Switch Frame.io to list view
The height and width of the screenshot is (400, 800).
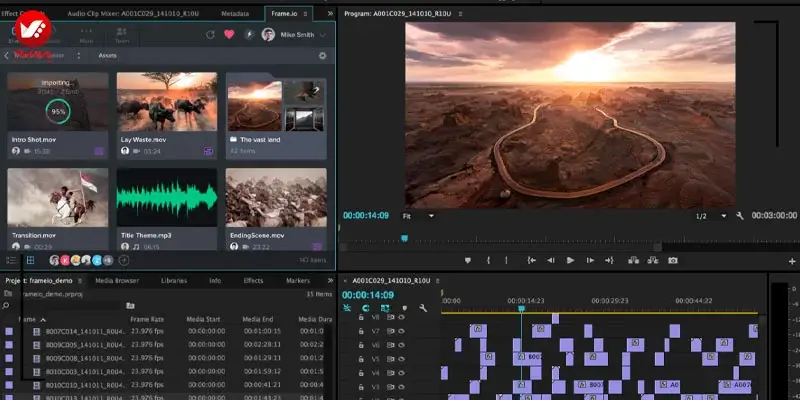click(11, 260)
